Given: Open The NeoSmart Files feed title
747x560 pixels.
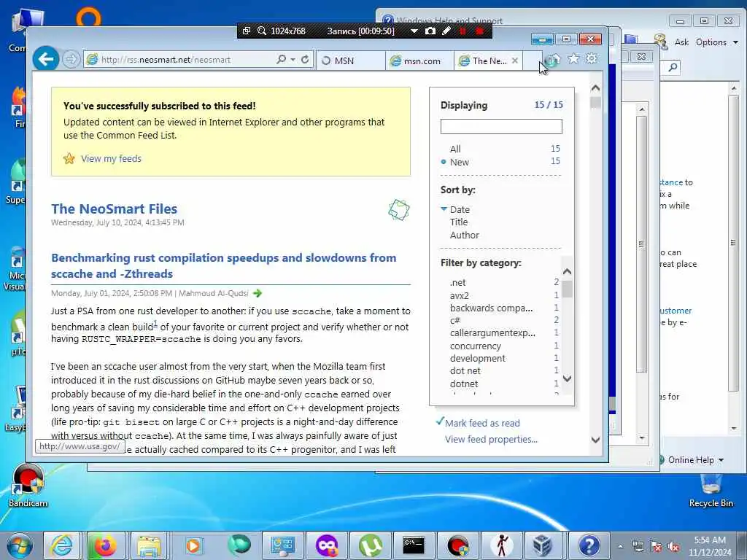Looking at the screenshot, I should (x=115, y=209).
